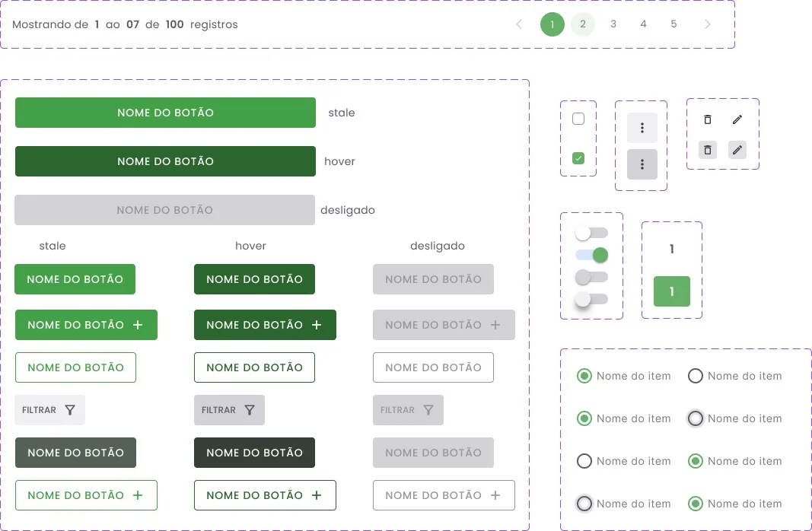Viewport: 812px width, 531px height.
Task: Jump to page 3 in the pagination
Action: 613,24
